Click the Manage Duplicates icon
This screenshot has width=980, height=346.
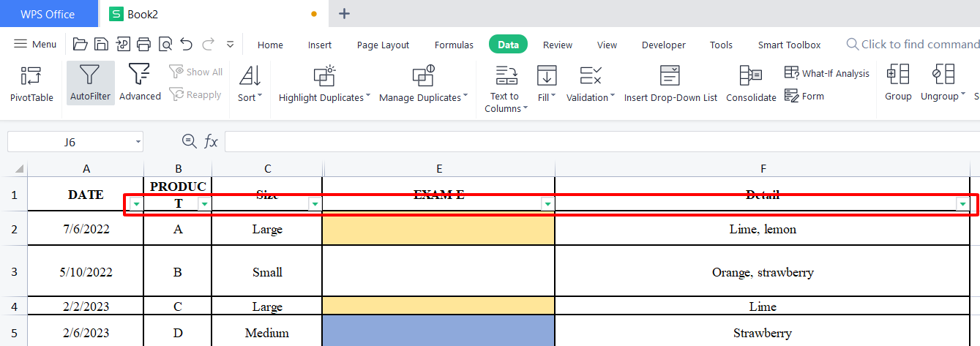click(423, 75)
